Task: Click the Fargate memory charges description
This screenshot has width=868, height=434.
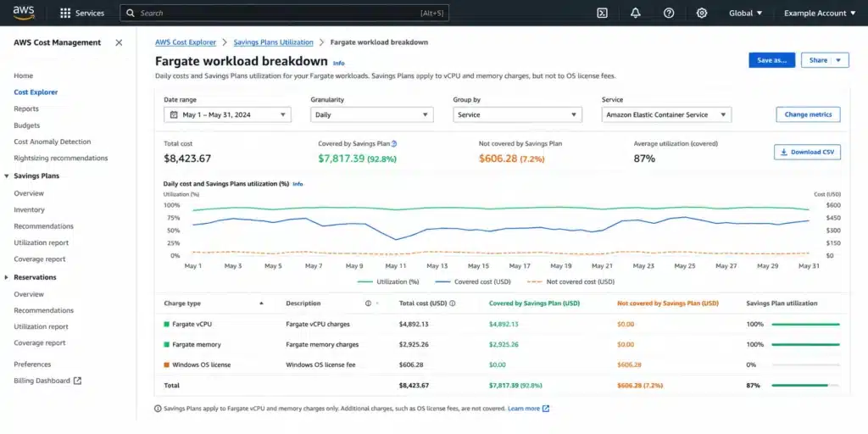Action: pos(322,344)
